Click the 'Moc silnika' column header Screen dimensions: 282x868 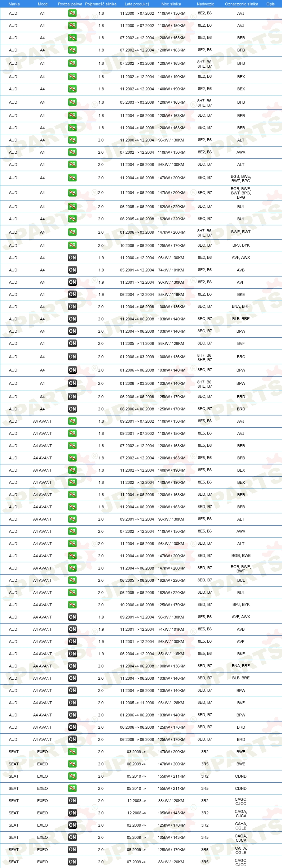[x=171, y=4]
